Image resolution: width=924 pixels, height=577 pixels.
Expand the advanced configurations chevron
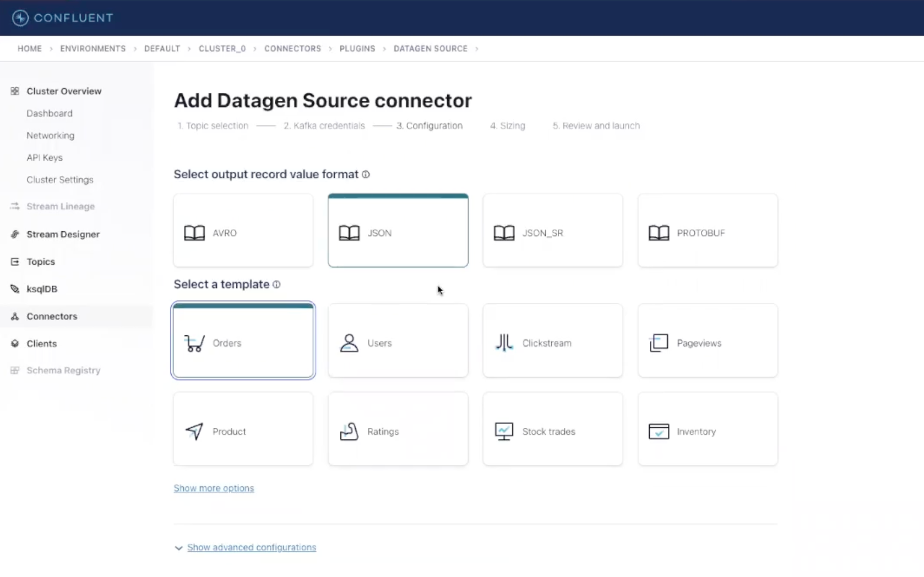178,548
